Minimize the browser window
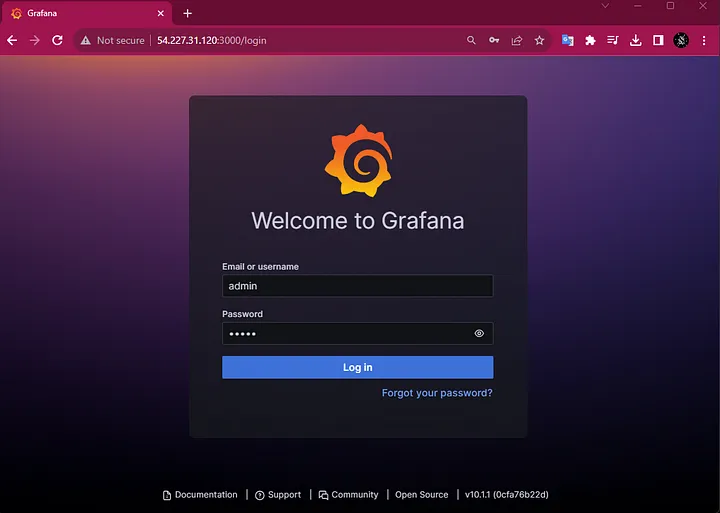Screen dimensions: 720x513 click(x=638, y=6)
